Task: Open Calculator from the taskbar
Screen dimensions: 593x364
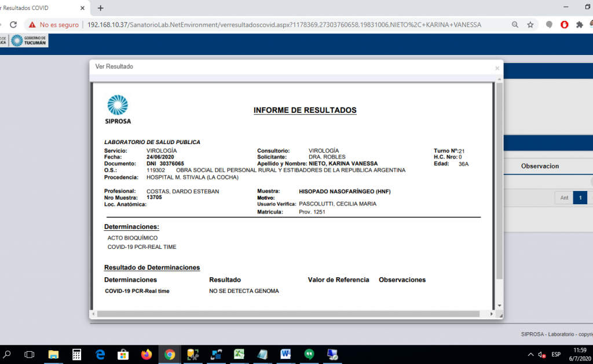Action: click(76, 354)
